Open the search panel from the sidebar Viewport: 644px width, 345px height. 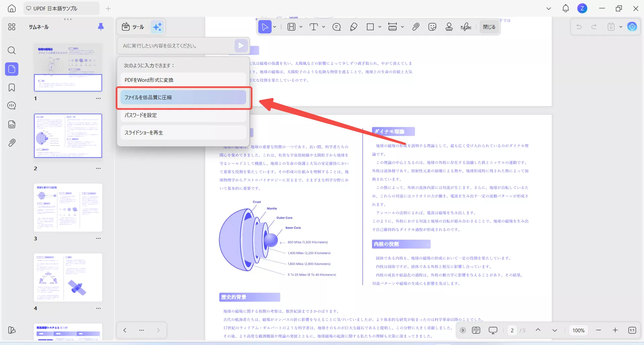12,51
